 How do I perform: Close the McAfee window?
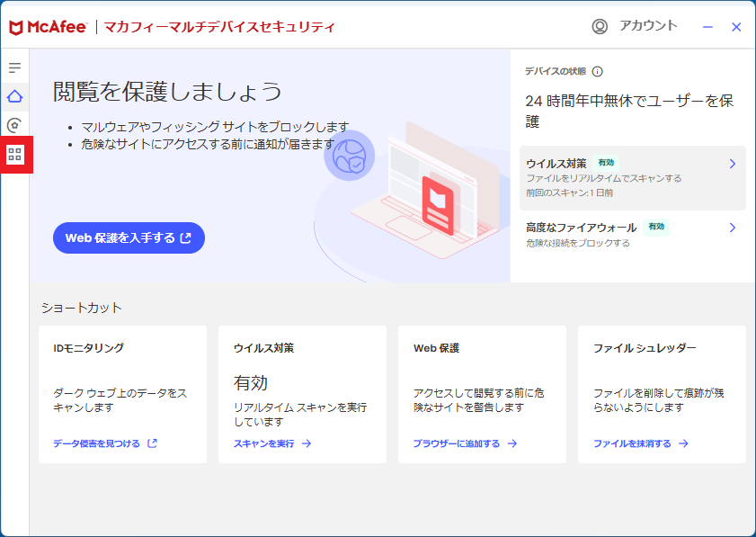point(736,27)
